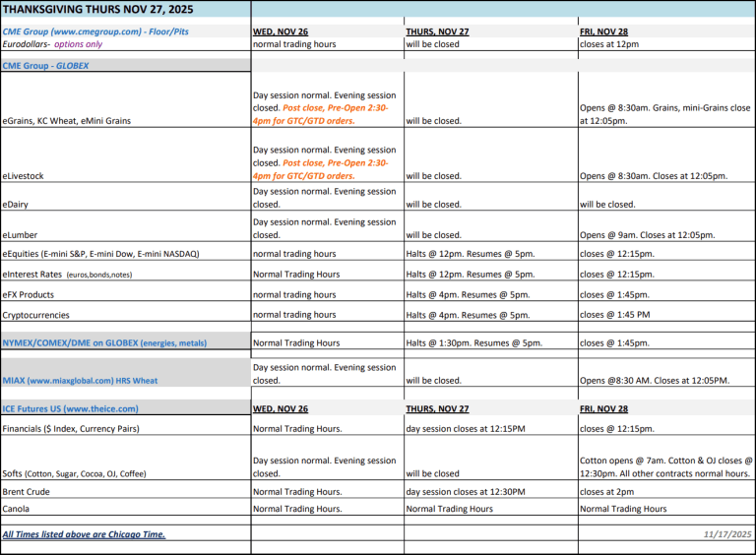Click the All Times listed are Chicago Time note

[x=84, y=534]
